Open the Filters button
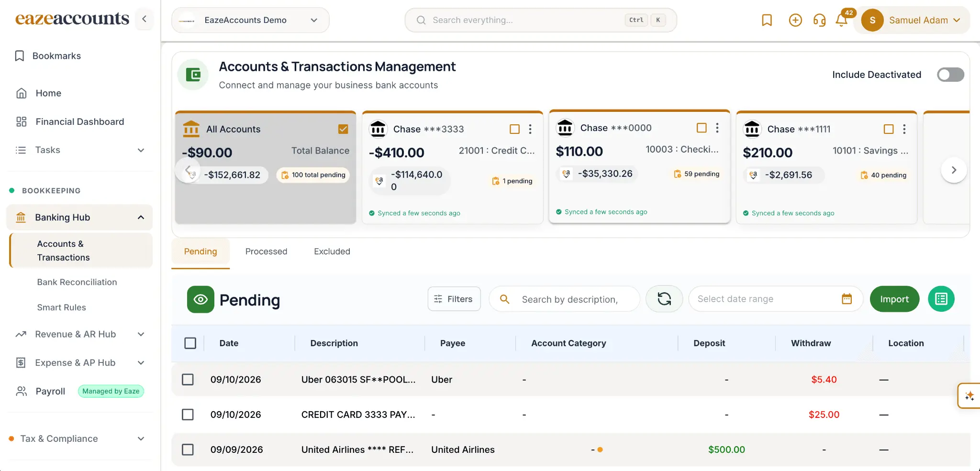 click(454, 299)
